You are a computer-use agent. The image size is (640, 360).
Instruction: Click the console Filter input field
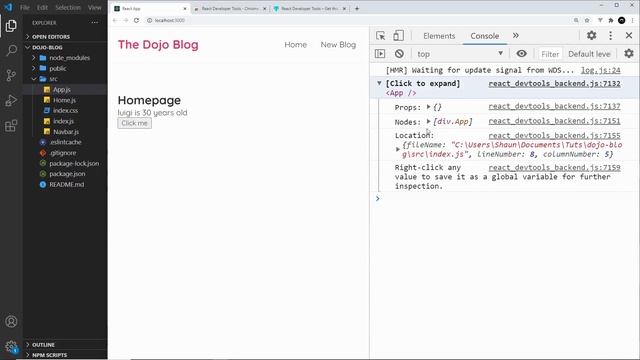[550, 54]
